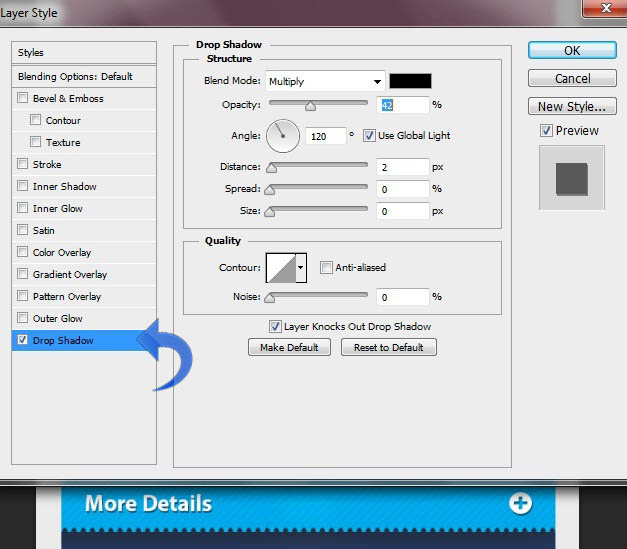Toggle the Preview checkbox
Image resolution: width=627 pixels, height=549 pixels.
[546, 130]
